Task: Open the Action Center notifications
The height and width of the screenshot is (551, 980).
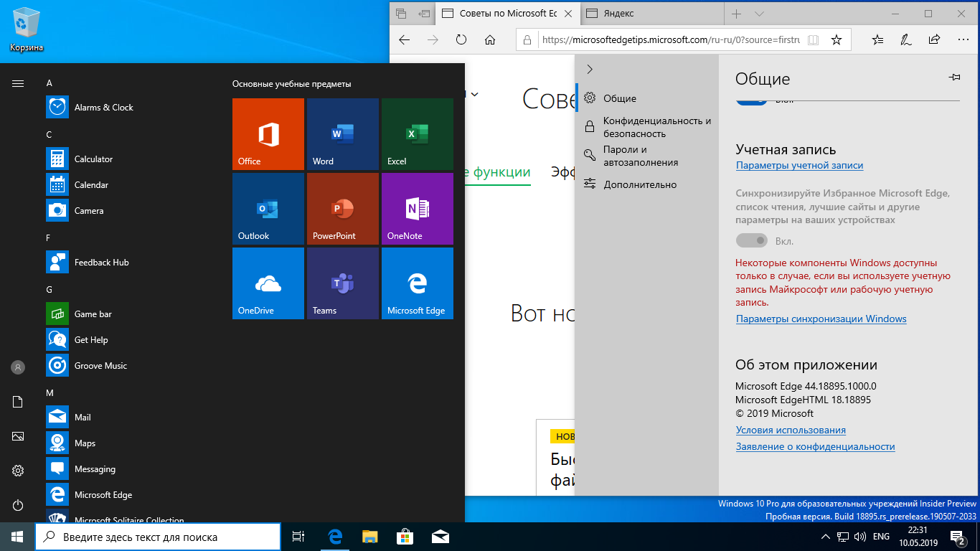Action: [958, 537]
